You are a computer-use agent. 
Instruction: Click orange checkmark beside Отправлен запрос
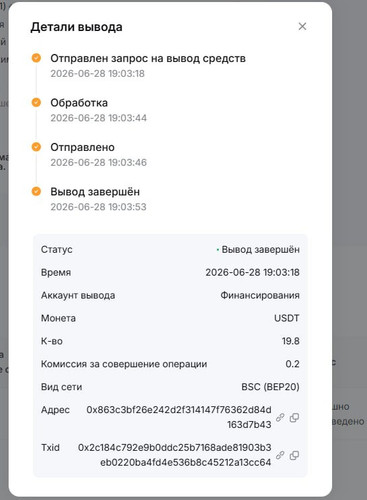click(36, 58)
